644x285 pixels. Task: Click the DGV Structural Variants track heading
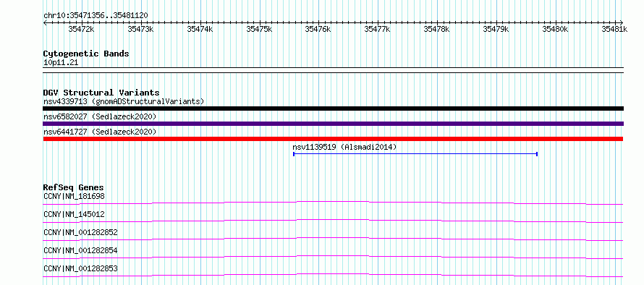101,93
